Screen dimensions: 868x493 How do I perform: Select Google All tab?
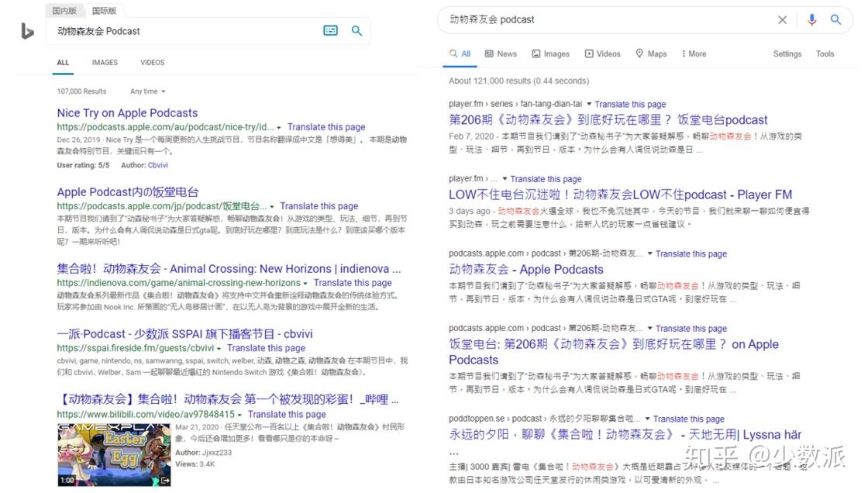click(460, 53)
